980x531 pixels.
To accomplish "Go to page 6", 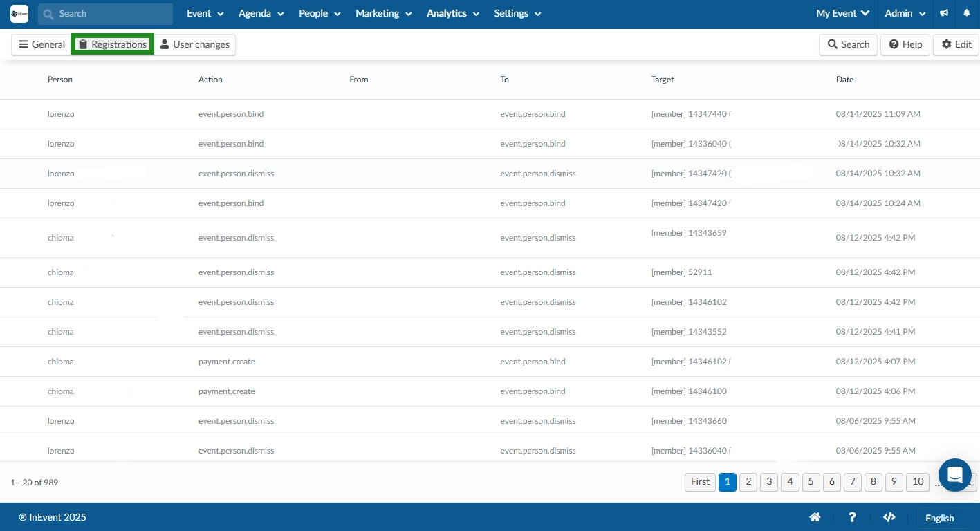I will point(832,482).
